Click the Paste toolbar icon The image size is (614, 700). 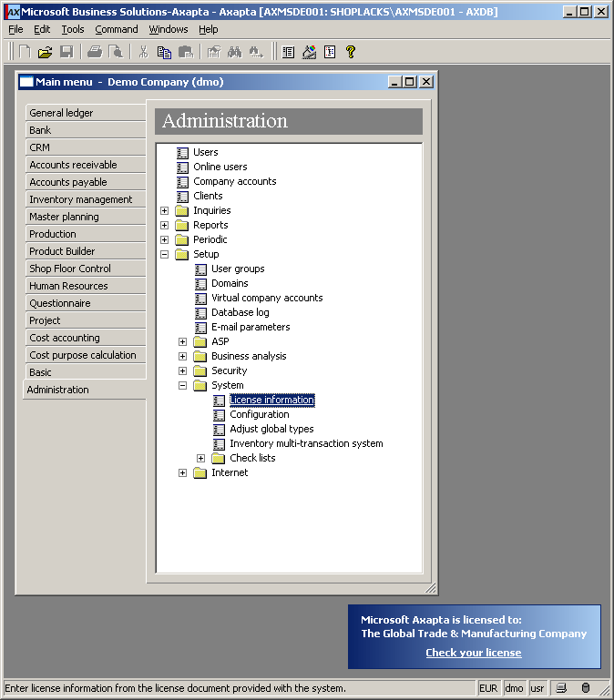click(186, 52)
